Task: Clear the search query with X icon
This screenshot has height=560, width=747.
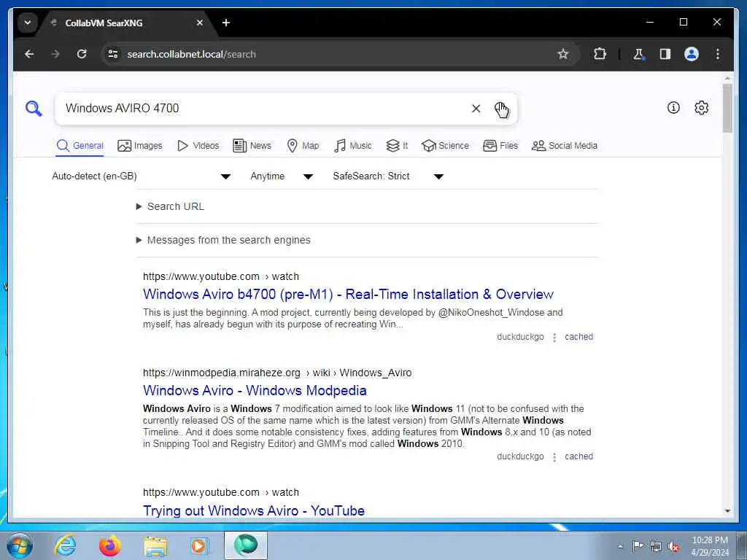Action: point(476,109)
